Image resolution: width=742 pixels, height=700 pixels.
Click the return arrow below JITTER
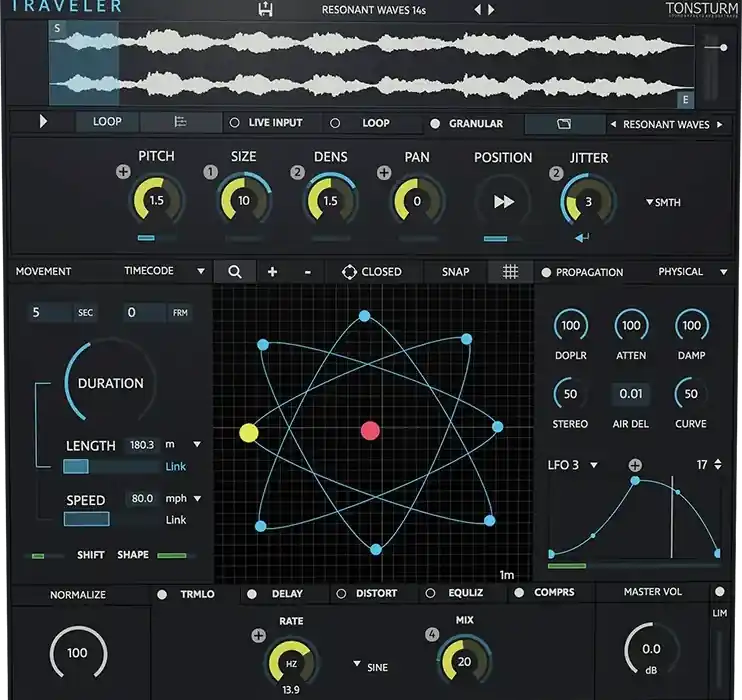582,238
